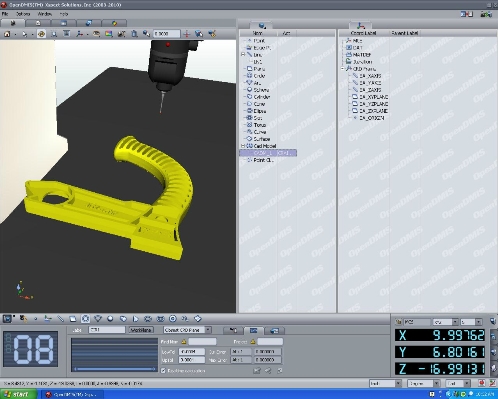Click the Label text input field
Viewport: 498px width, 399px height.
coord(107,330)
